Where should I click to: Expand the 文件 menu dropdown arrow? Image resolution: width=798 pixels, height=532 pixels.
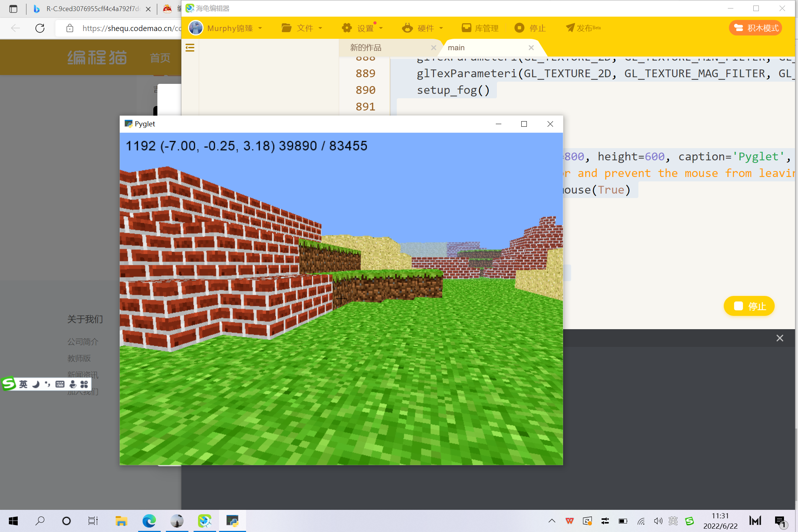click(x=320, y=28)
